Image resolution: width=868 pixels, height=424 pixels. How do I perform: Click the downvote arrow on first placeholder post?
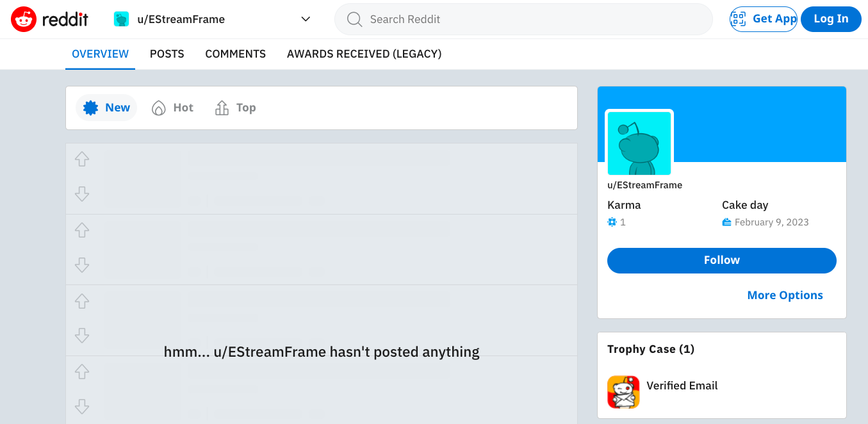(82, 193)
